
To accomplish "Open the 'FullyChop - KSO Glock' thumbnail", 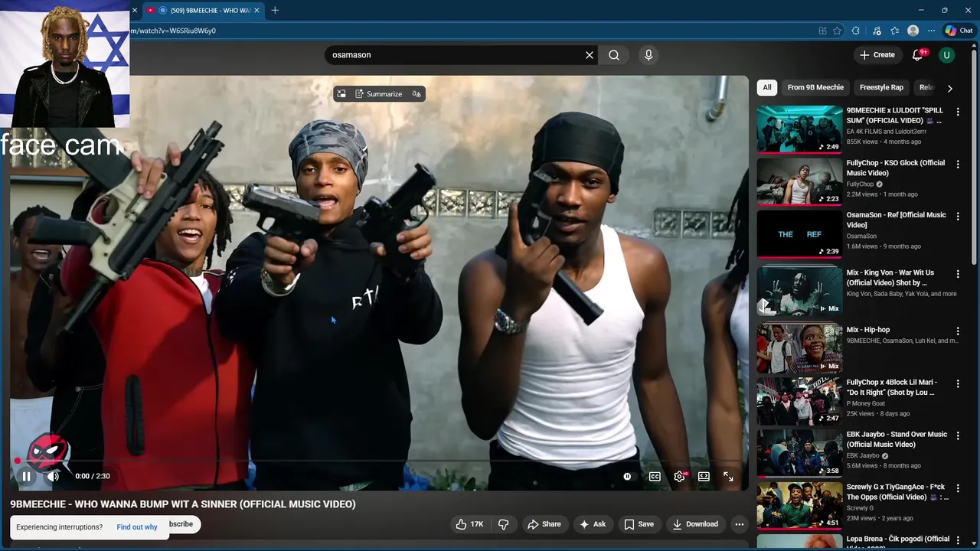I will [799, 181].
